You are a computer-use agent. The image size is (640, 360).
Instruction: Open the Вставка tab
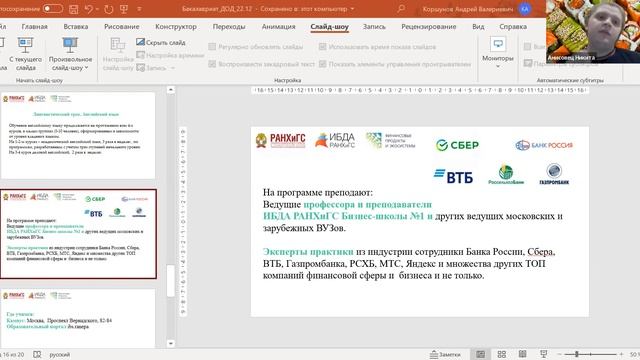point(76,27)
